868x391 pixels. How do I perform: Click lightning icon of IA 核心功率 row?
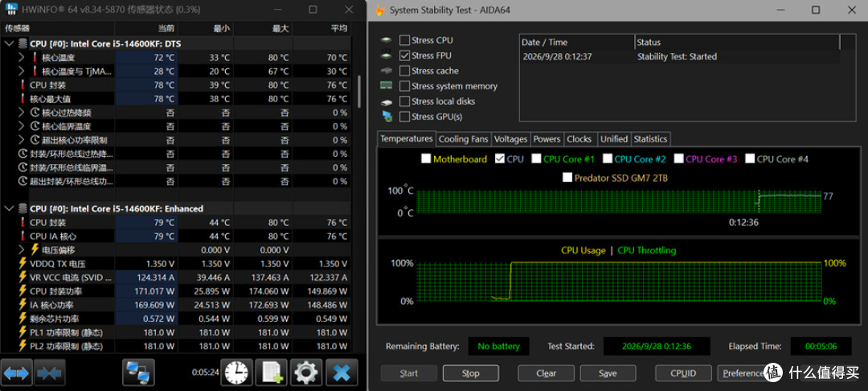point(23,305)
